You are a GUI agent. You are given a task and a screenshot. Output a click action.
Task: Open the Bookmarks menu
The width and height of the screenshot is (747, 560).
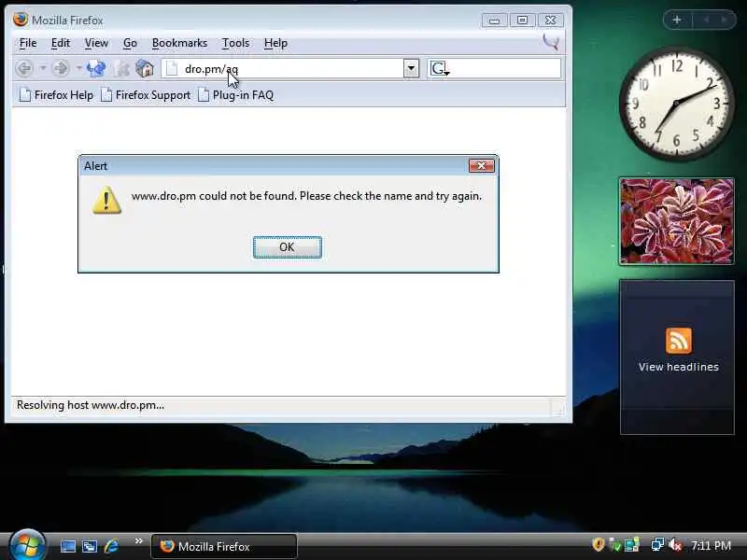click(x=179, y=43)
